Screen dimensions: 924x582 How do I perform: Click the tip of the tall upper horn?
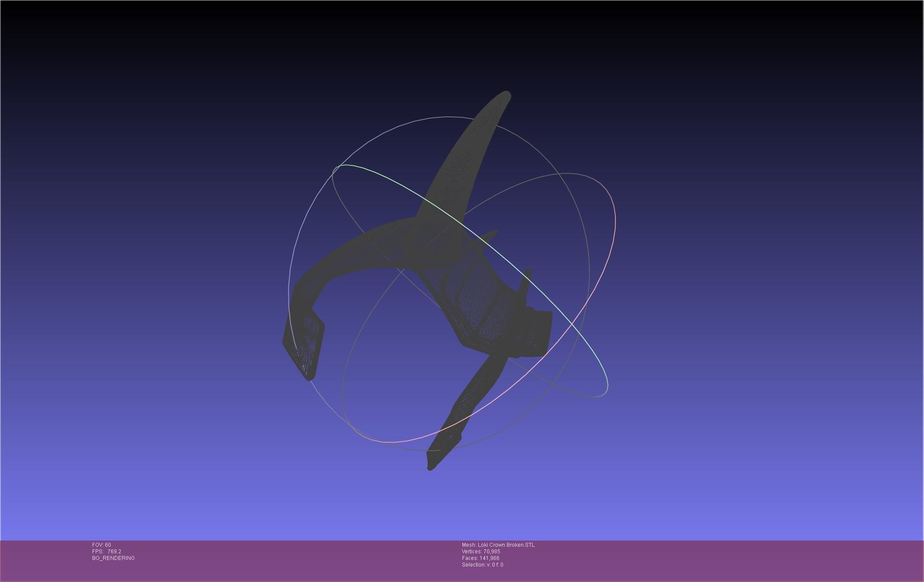point(506,95)
